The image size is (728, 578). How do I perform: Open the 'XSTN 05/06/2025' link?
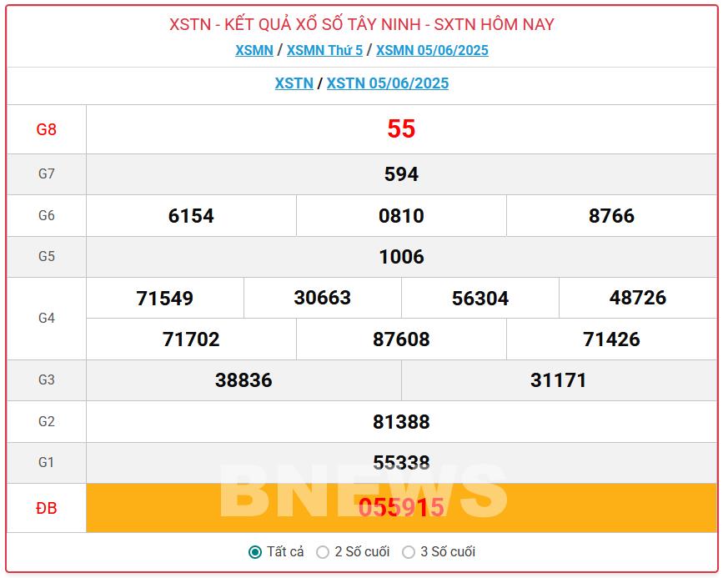[388, 83]
